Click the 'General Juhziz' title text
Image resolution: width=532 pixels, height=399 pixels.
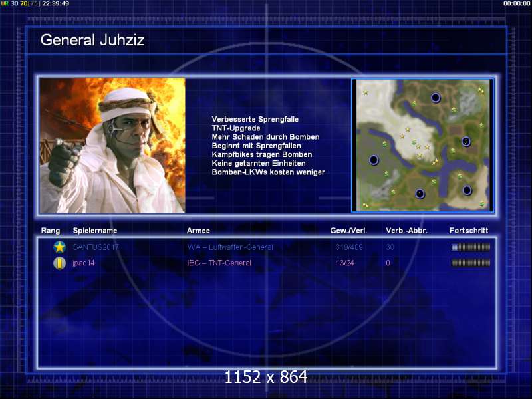[x=92, y=40]
